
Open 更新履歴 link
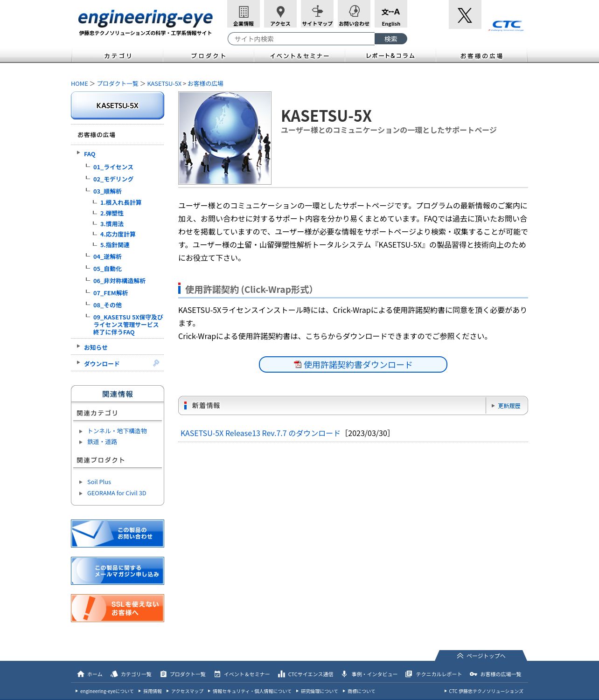(x=509, y=406)
